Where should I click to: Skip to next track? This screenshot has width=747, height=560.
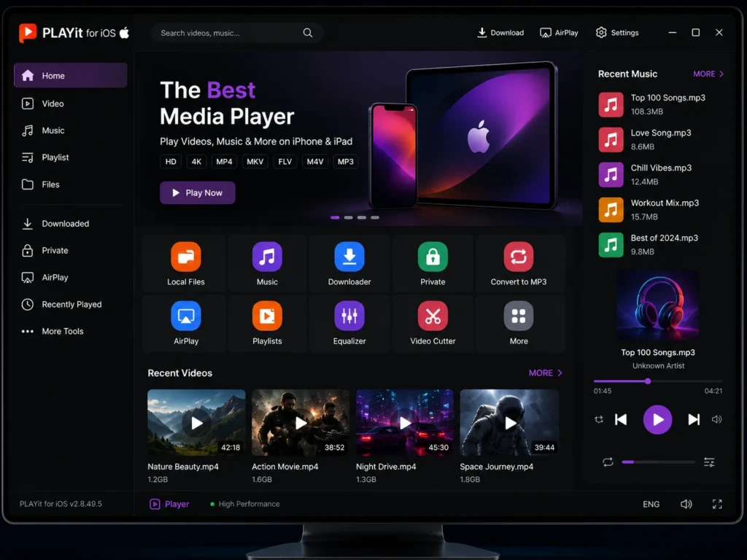point(694,419)
